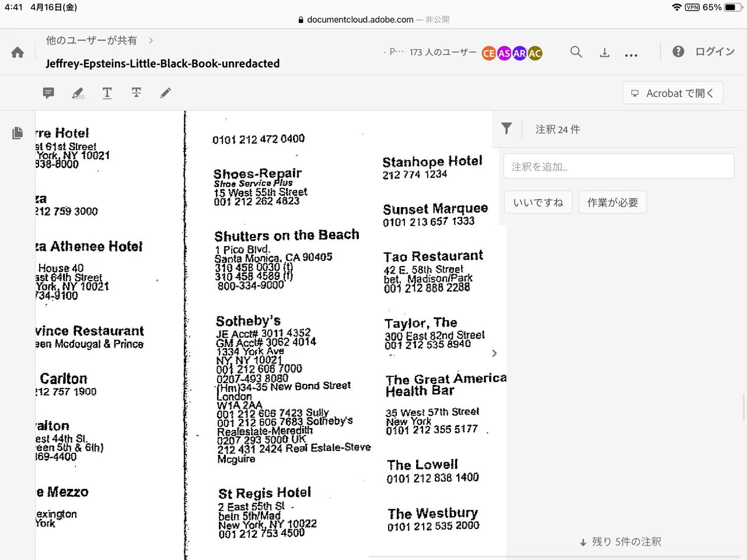Click the AC user avatar
747x560 pixels.
pyautogui.click(x=535, y=53)
